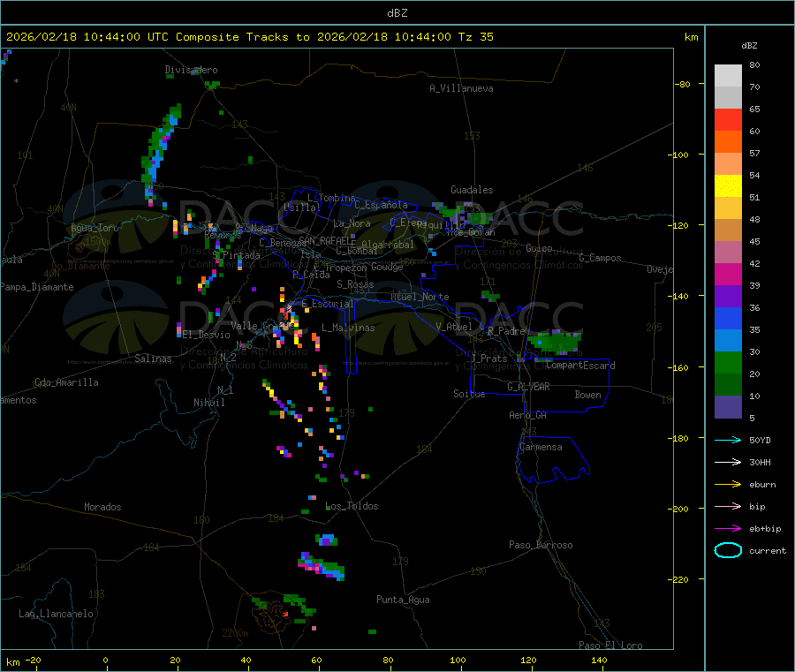This screenshot has height=672, width=795.
Task: Click the 'Soitue' place label
Action: pos(469,394)
